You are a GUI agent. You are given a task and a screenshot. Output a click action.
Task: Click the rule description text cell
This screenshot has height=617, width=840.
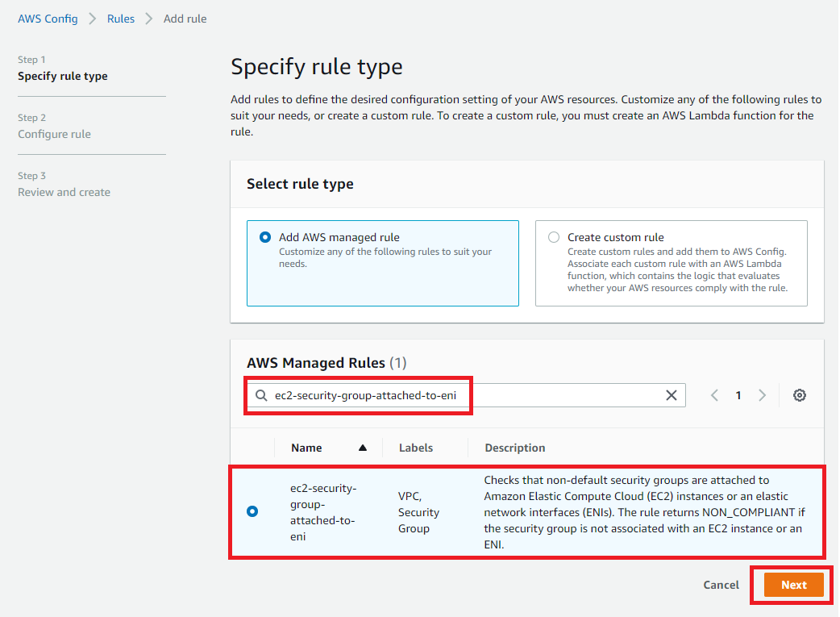tap(644, 512)
